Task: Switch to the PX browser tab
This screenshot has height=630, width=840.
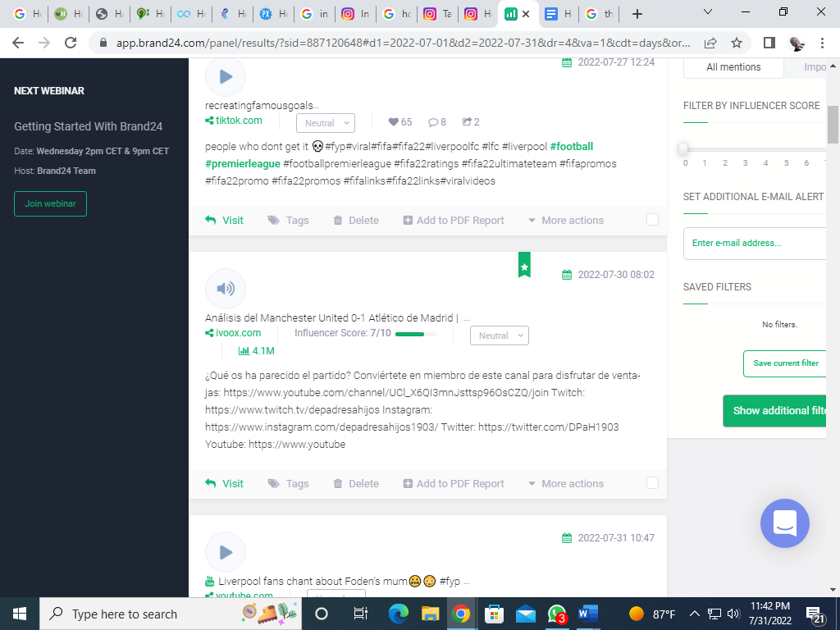Action: point(273,15)
